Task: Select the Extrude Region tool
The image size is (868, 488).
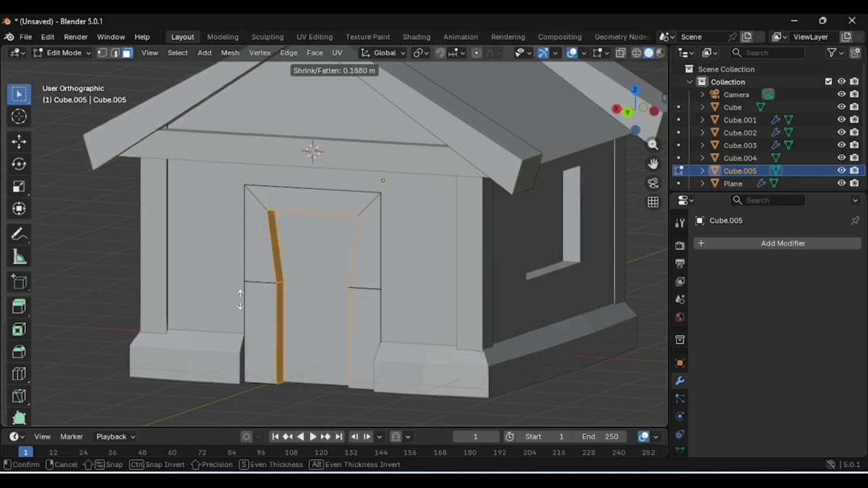Action: click(x=19, y=306)
